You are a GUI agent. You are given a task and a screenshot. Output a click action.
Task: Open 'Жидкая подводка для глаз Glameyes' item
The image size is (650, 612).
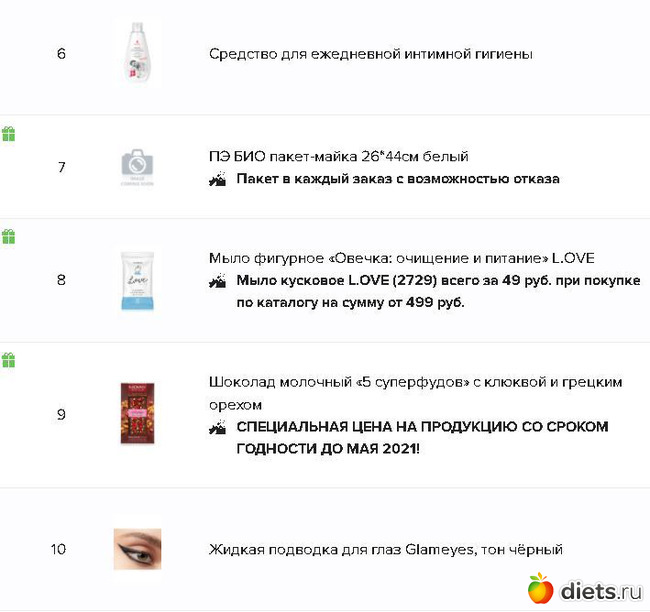385,549
